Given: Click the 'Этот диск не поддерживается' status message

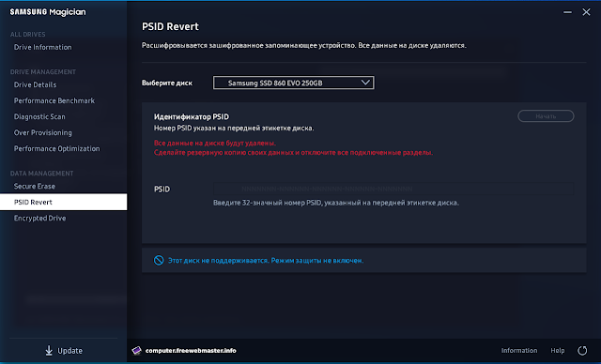Looking at the screenshot, I should 266,260.
